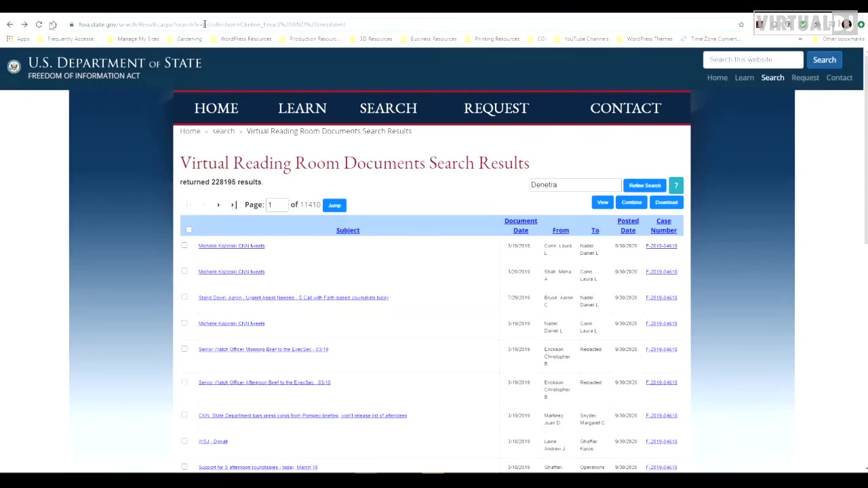Open the Other bookmarks folder
The height and width of the screenshot is (488, 868).
click(x=838, y=39)
